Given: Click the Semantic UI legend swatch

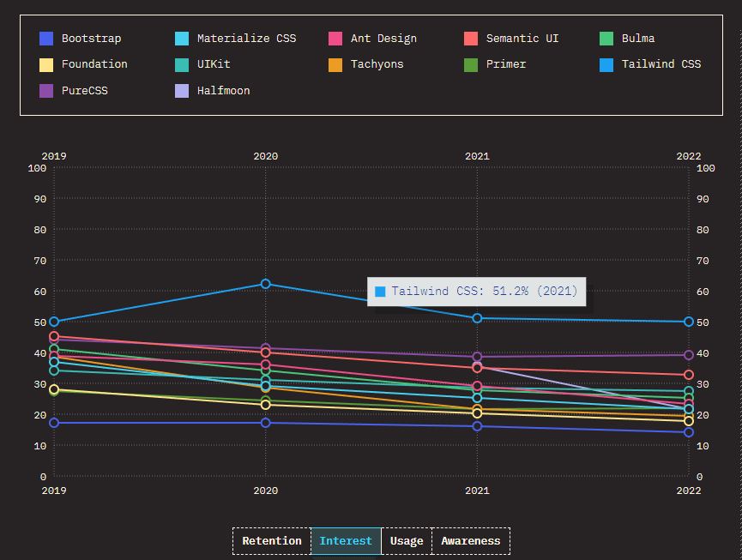Looking at the screenshot, I should click(471, 39).
